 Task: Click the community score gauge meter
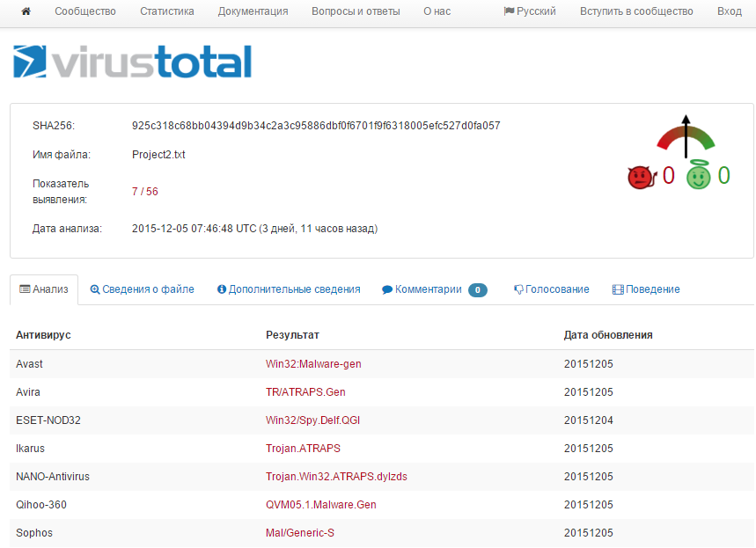(x=686, y=137)
